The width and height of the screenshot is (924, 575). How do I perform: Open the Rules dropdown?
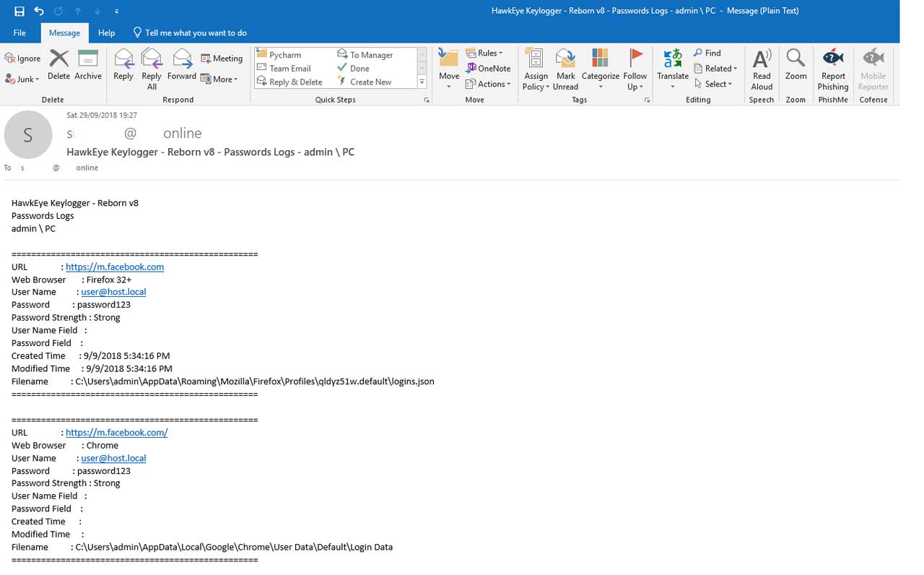[484, 53]
